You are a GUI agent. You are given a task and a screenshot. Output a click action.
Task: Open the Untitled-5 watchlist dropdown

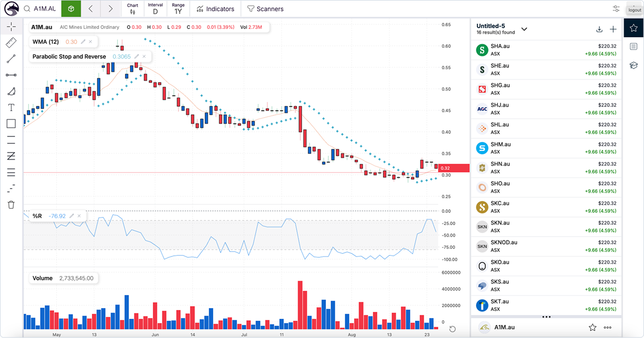[524, 28]
